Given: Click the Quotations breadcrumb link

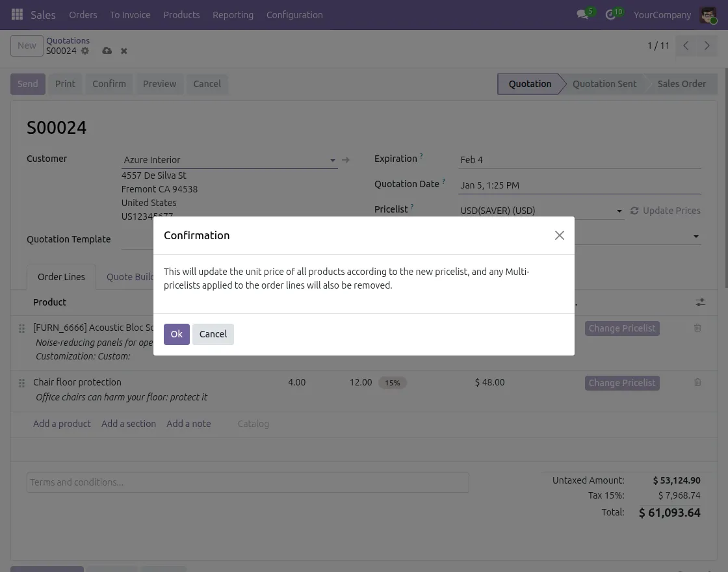Looking at the screenshot, I should (68, 40).
